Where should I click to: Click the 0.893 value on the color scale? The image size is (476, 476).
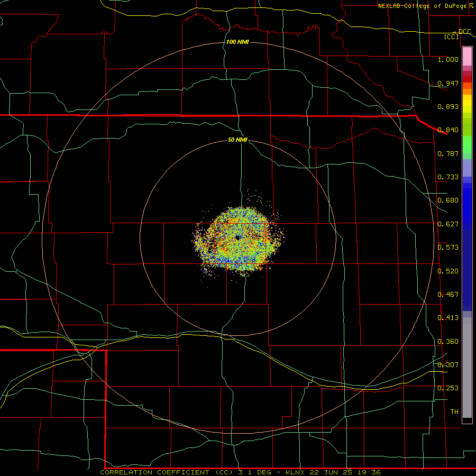click(x=448, y=106)
